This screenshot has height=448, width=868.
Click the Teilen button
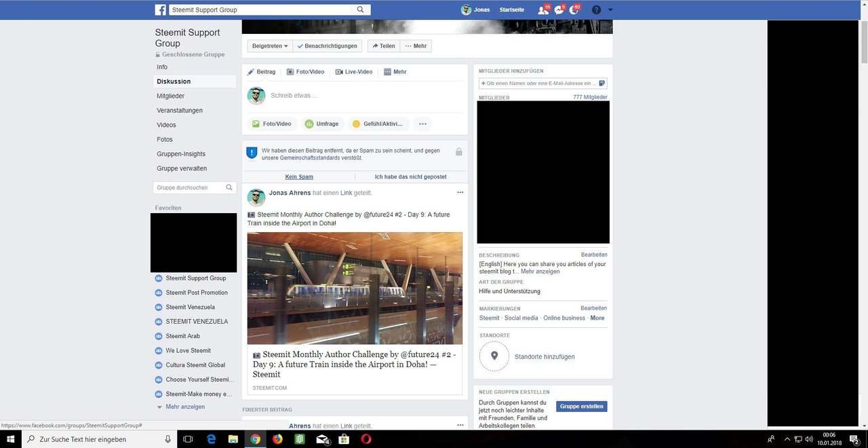(x=383, y=46)
